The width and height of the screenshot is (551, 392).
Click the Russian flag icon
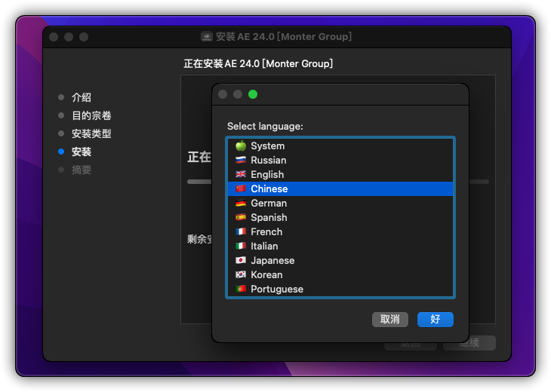[241, 160]
